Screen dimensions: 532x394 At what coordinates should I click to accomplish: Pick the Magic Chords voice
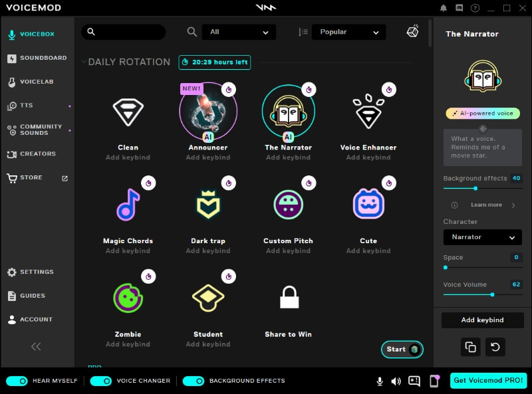tap(128, 205)
